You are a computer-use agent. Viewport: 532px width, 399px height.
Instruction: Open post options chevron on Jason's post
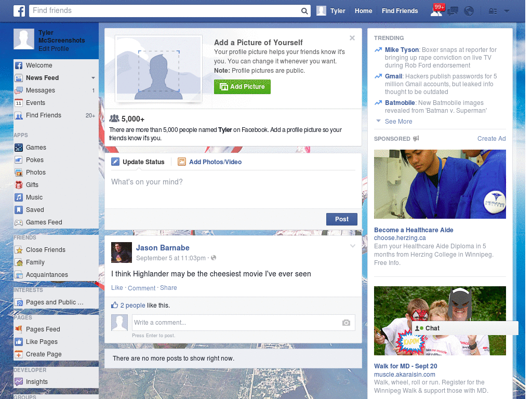pyautogui.click(x=353, y=246)
